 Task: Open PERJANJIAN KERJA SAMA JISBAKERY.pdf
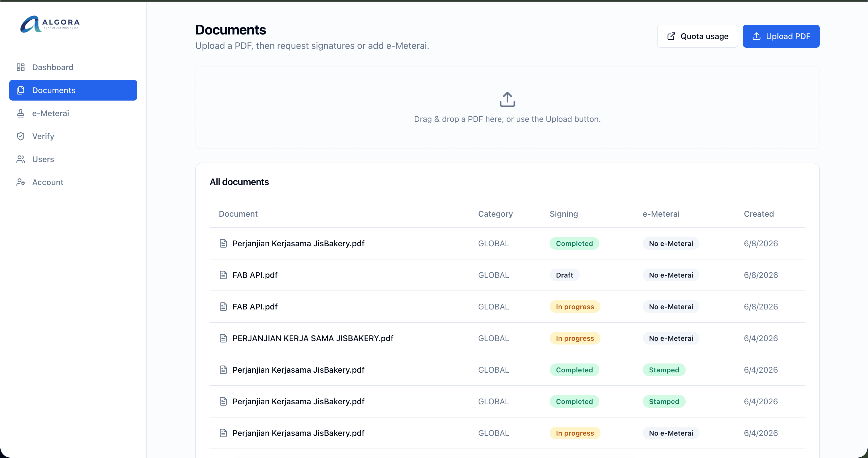pyautogui.click(x=313, y=338)
